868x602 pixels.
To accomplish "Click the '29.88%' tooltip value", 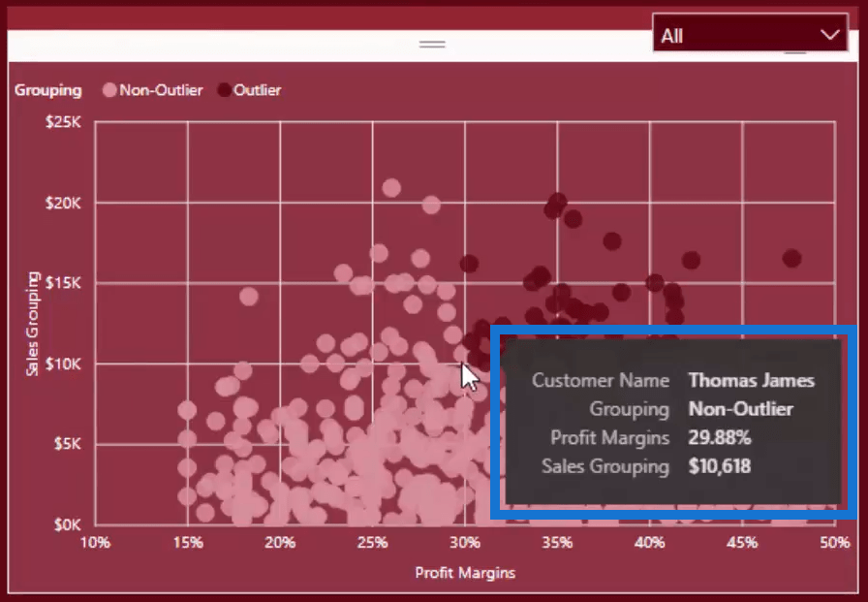I will click(720, 438).
